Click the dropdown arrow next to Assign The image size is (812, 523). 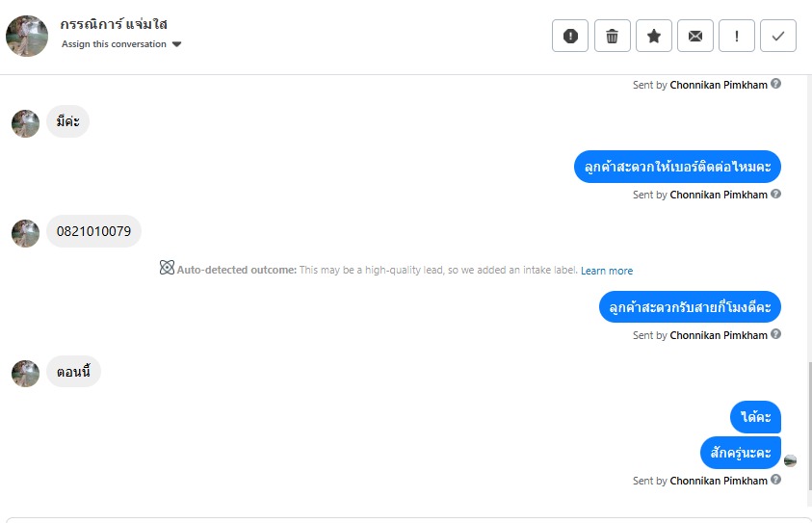point(177,44)
